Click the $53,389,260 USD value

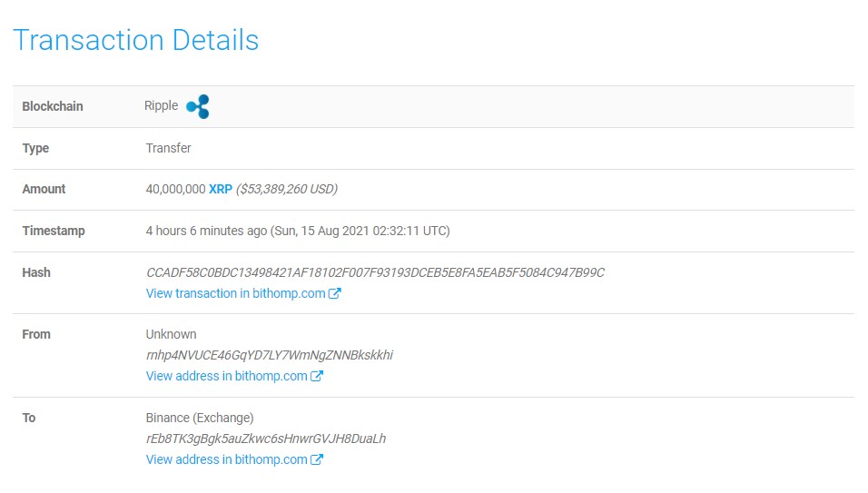coord(287,189)
